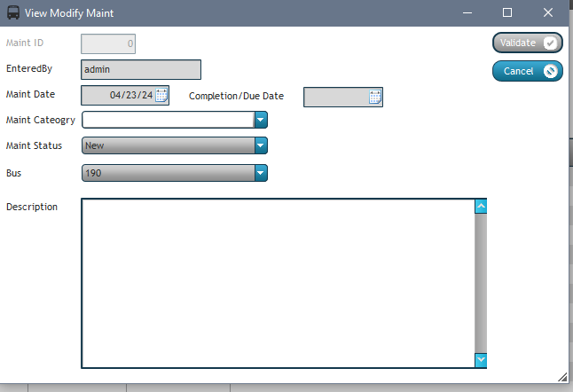Minimize the View Modify Maint window
573x392 pixels.
467,13
